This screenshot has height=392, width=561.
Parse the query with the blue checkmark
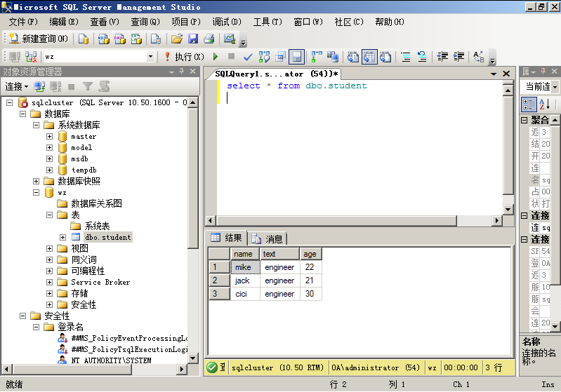[x=248, y=57]
